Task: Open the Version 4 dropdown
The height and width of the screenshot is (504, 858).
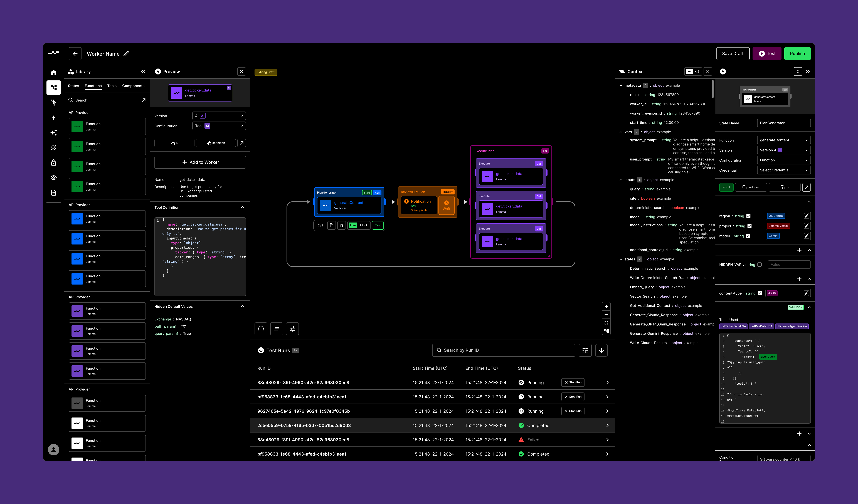Action: (x=784, y=150)
